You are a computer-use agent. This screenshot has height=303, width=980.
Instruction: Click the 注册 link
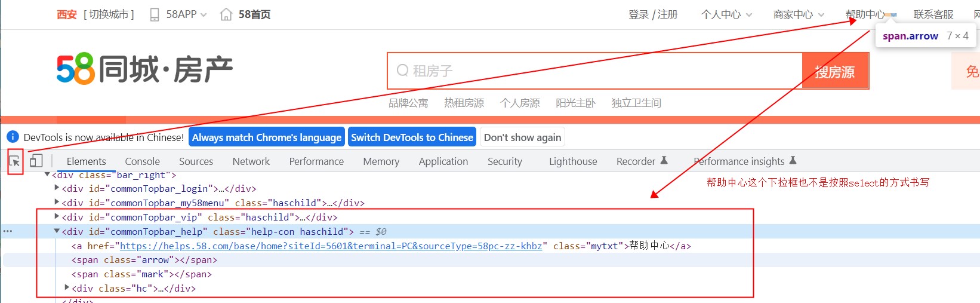coord(667,14)
